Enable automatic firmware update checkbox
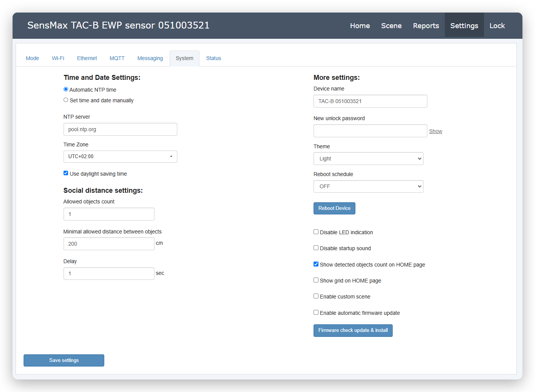 point(316,312)
